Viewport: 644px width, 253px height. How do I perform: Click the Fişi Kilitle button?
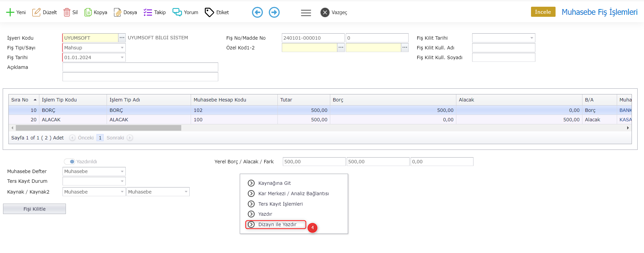[34, 209]
